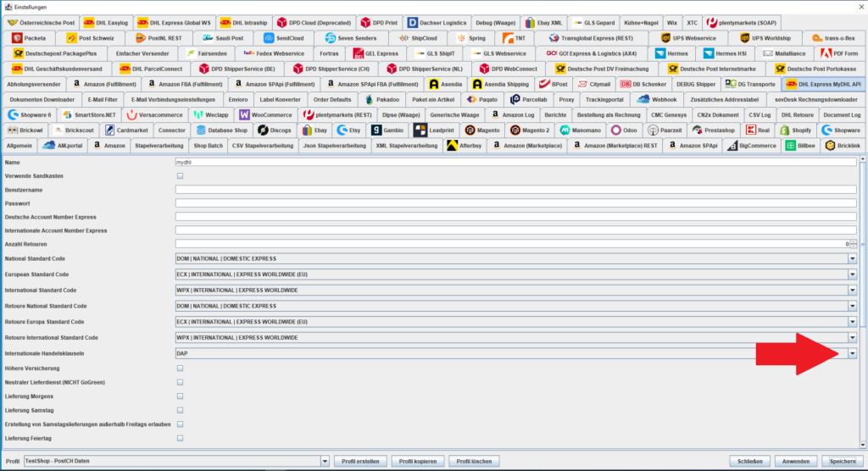Toggle Neutraler Lieferdienst (NICHT GoGreen) checkbox
The width and height of the screenshot is (868, 471).
point(180,382)
